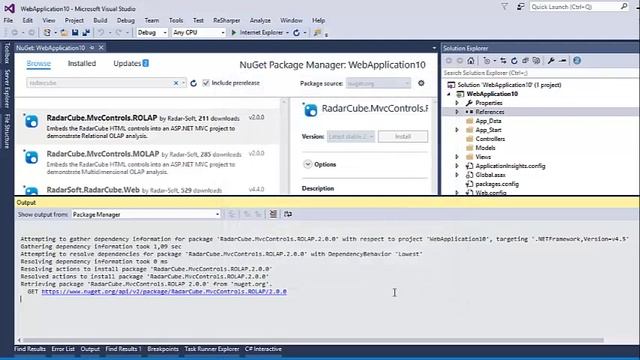Open NuGet package source settings gear
The width and height of the screenshot is (640, 360).
(x=421, y=83)
